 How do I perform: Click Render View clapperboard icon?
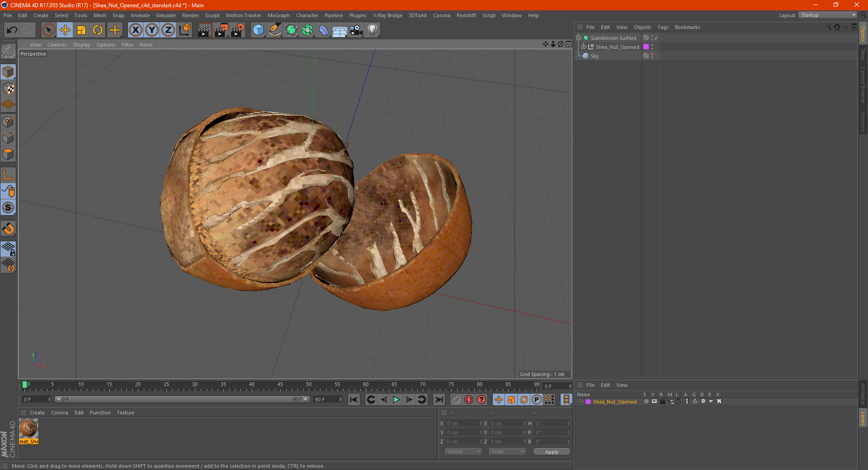pos(204,30)
